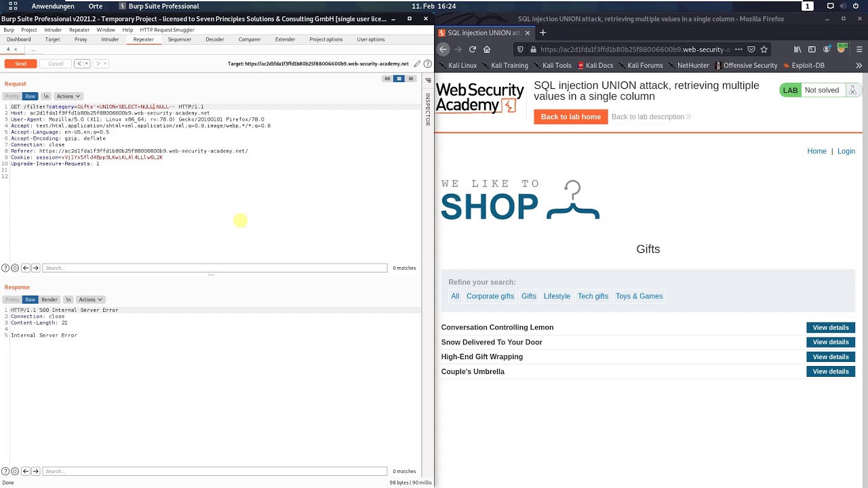Open the response Actions dropdown
Image resolution: width=868 pixels, height=488 pixels.
pyautogui.click(x=90, y=300)
